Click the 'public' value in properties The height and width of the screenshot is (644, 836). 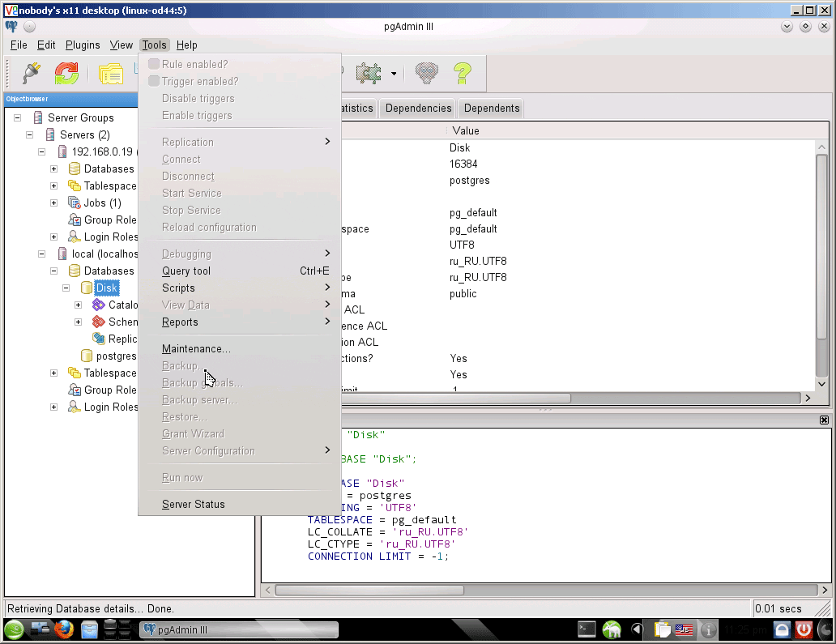coord(463,294)
